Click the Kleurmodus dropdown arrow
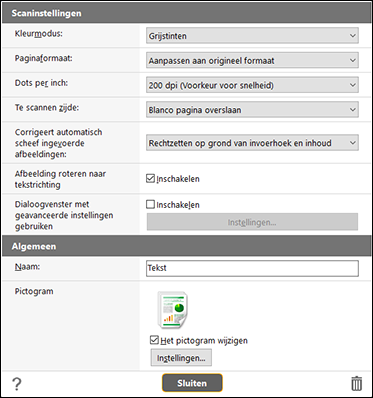The width and height of the screenshot is (373, 398). coord(353,36)
